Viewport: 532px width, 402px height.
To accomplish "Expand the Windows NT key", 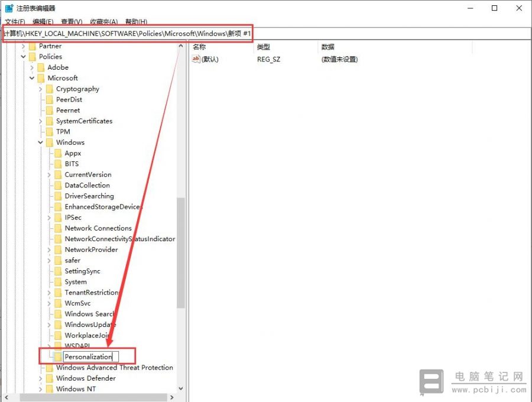I will point(40,389).
